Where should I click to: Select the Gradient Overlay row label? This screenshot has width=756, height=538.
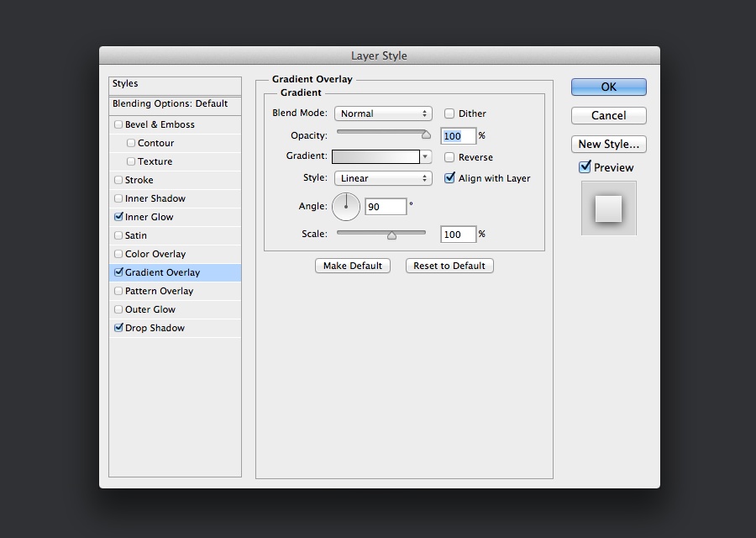pyautogui.click(x=162, y=272)
